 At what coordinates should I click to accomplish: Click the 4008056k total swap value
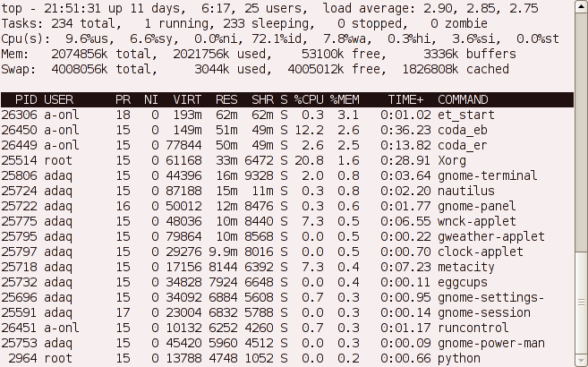tap(79, 69)
